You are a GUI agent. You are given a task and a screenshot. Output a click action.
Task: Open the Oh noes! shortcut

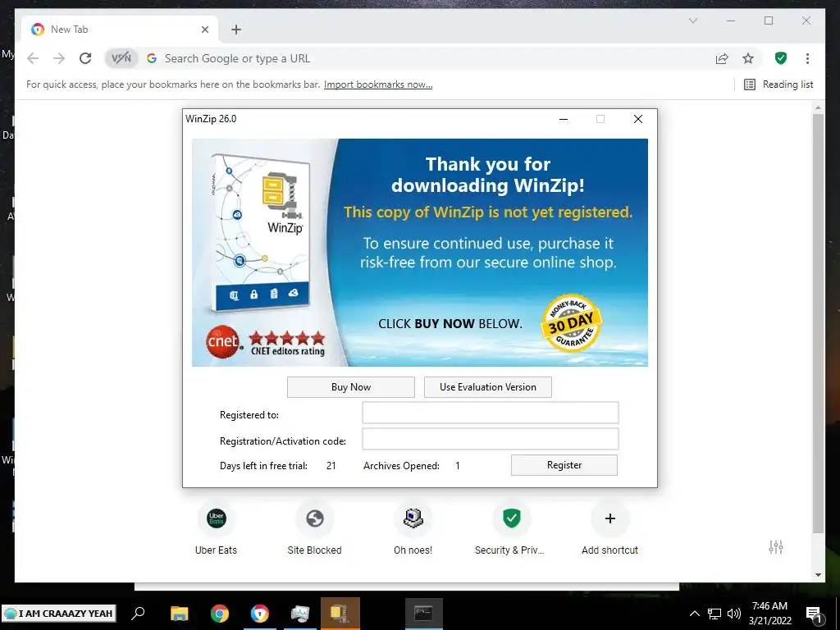pyautogui.click(x=413, y=527)
